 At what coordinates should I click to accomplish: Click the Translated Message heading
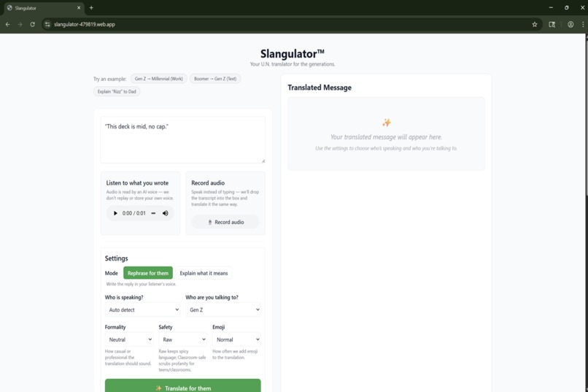tap(320, 88)
